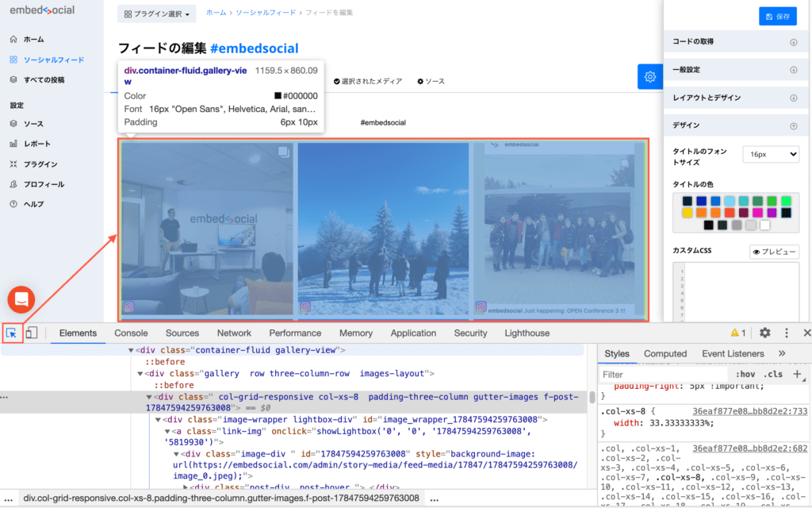The height and width of the screenshot is (508, 812).
Task: Click the Styles Filter input field
Action: (x=663, y=375)
